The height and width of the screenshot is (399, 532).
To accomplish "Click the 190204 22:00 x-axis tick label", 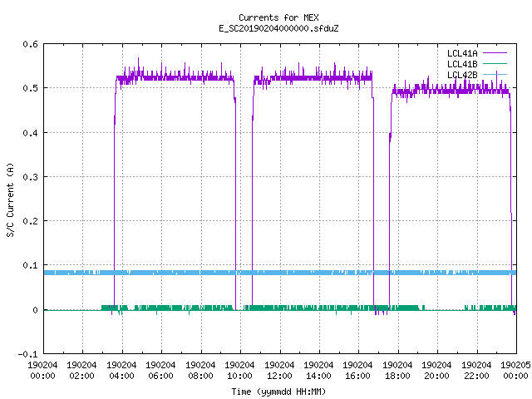I will coord(476,370).
